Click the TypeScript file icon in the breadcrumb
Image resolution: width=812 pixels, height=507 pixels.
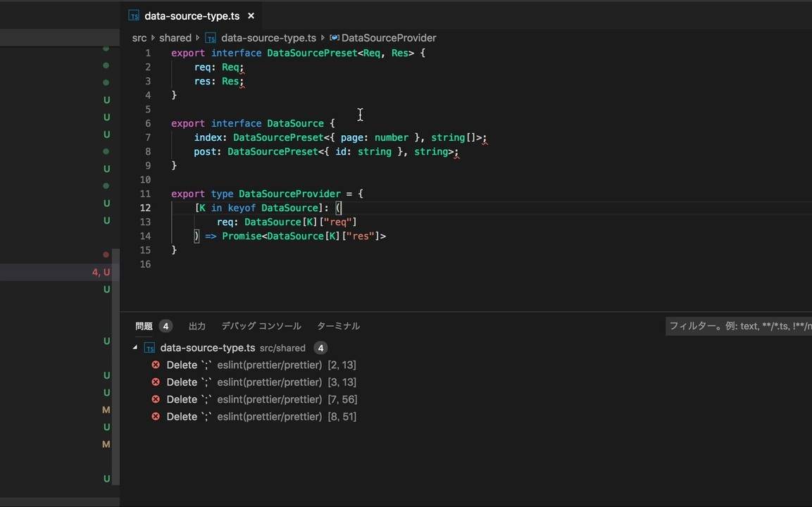point(211,38)
